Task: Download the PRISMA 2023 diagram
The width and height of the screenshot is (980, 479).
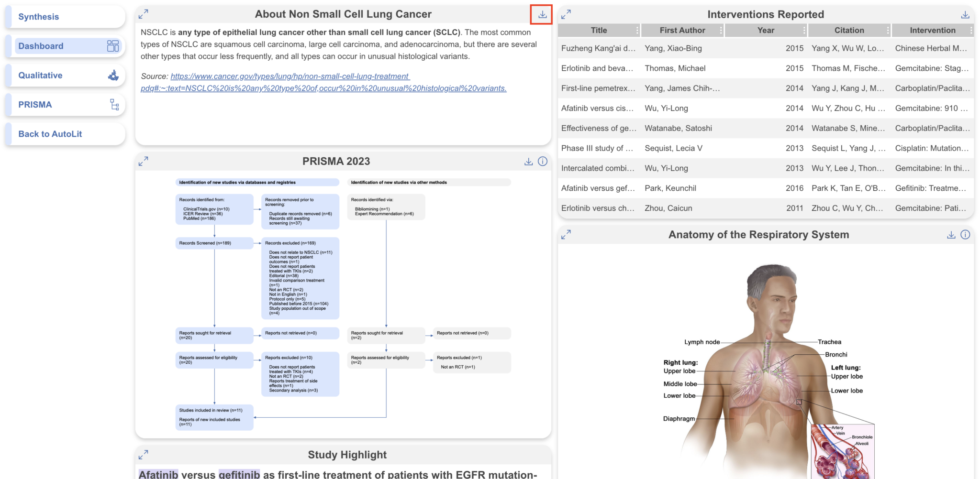Action: coord(528,161)
